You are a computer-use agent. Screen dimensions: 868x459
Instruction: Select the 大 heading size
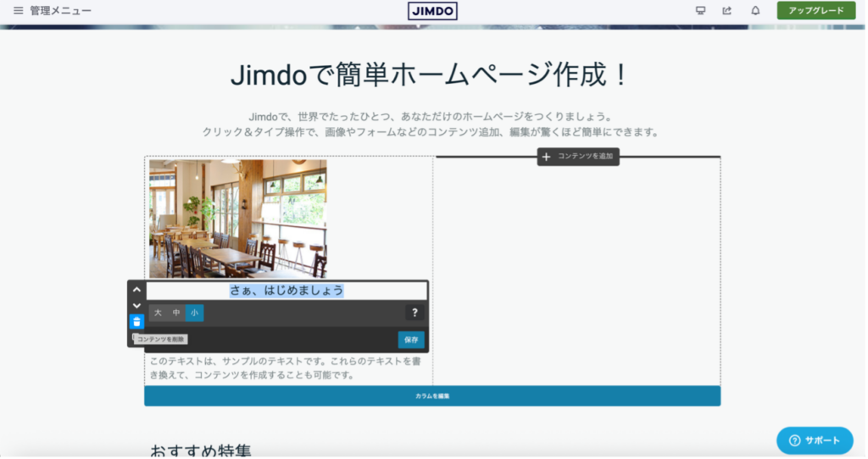point(159,313)
